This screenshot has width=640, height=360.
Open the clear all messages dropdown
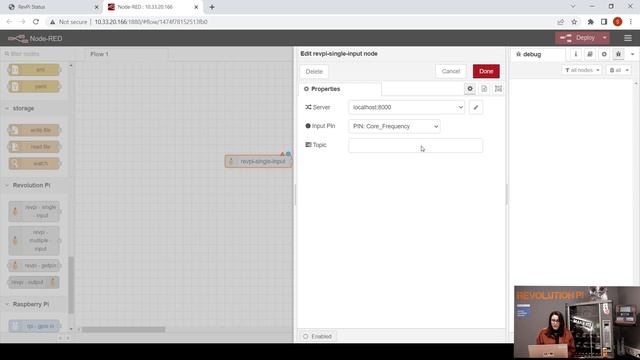pos(619,70)
